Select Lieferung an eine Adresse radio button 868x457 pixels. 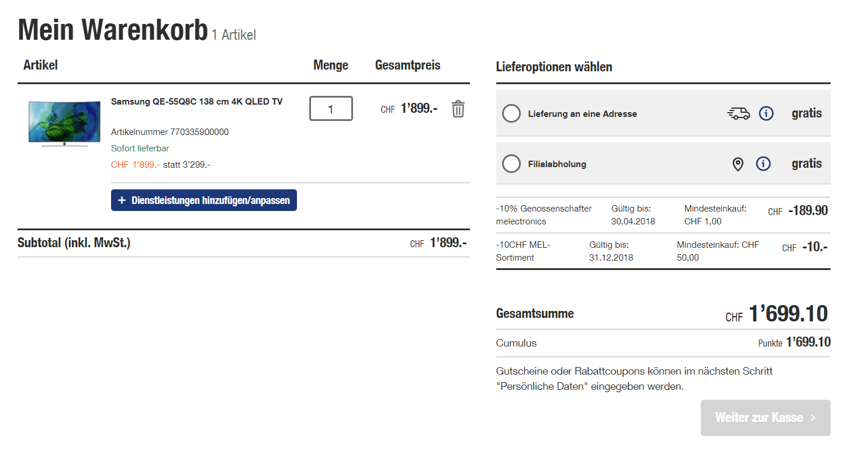[511, 113]
